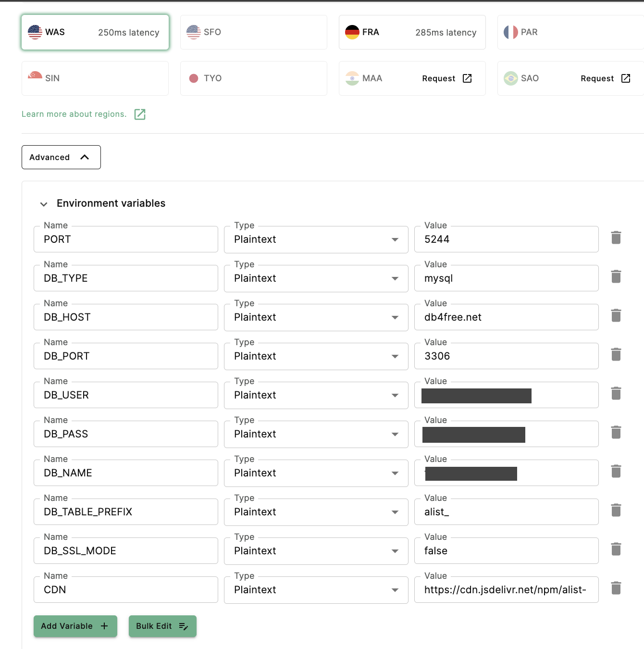The image size is (644, 649).
Task: Click trash icon for DB_HOST row
Action: click(616, 315)
